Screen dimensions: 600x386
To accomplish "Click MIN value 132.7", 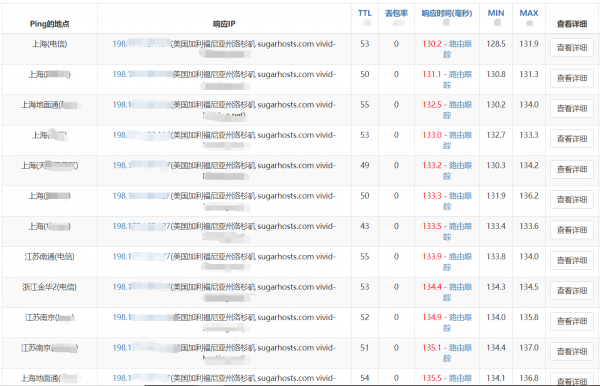I will 496,135.
